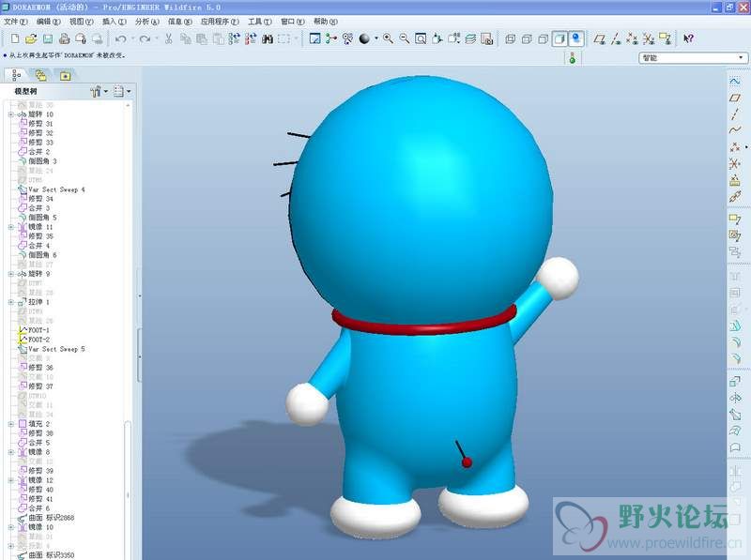Select the datum plane tool in right toolbar
The image size is (751, 560).
point(735,98)
